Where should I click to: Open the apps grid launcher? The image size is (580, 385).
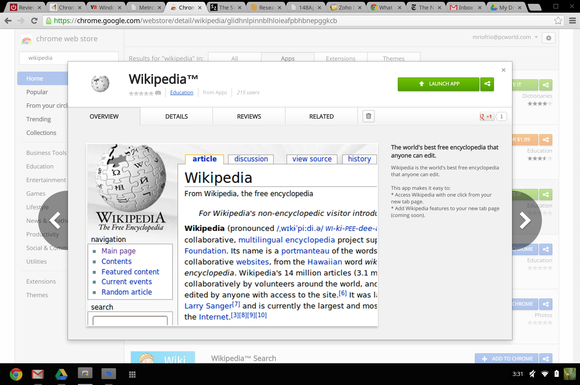132,374
